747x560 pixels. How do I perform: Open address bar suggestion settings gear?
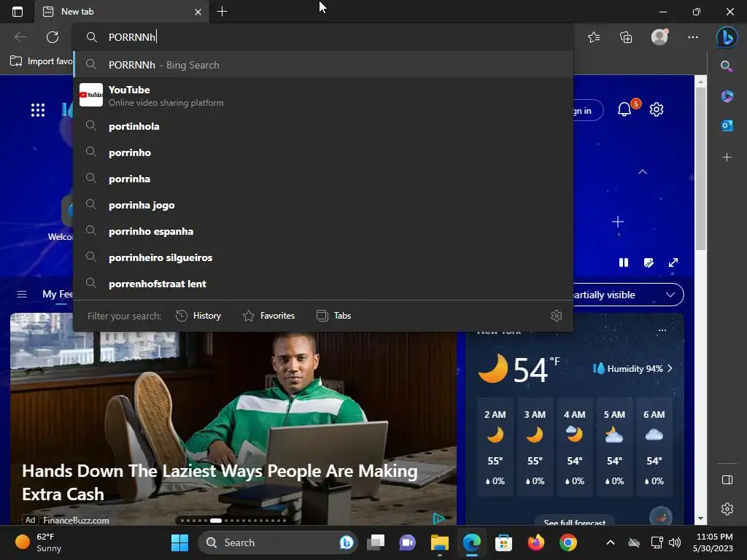(x=557, y=316)
